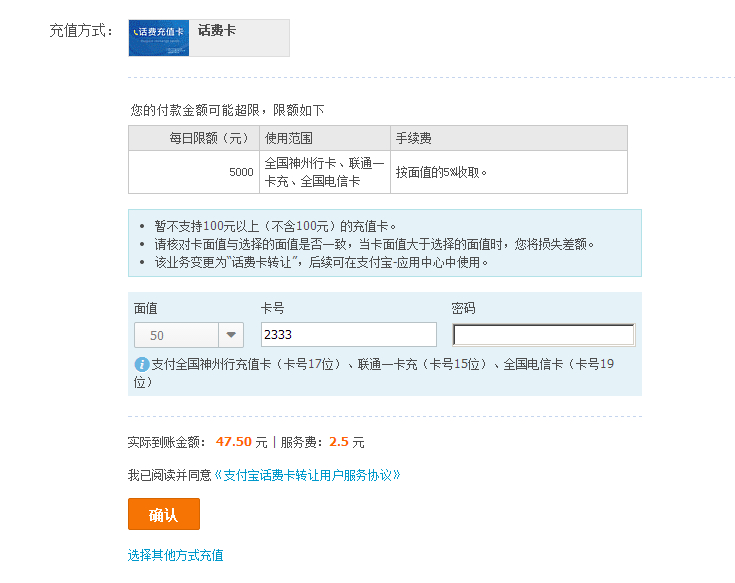
Task: Click the 按面值的5%收取 fee cell
Action: coord(441,172)
